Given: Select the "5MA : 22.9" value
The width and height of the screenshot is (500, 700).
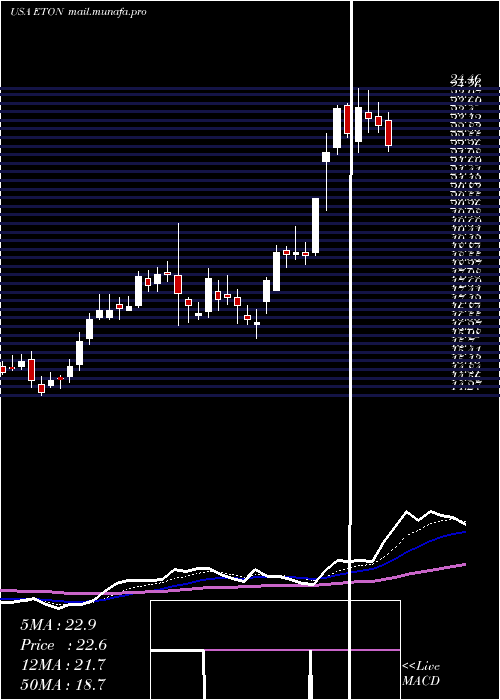Looking at the screenshot, I should tap(58, 625).
